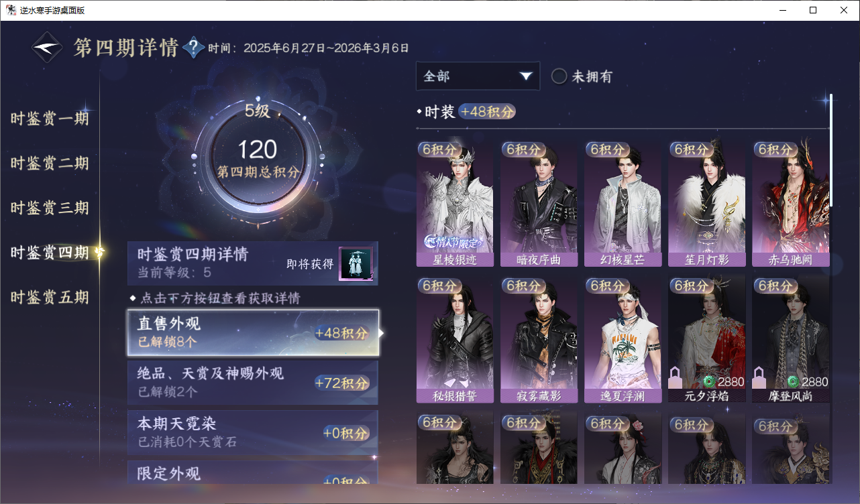Click the question mark help icon
Viewport: 860px width, 504px height.
[x=194, y=47]
